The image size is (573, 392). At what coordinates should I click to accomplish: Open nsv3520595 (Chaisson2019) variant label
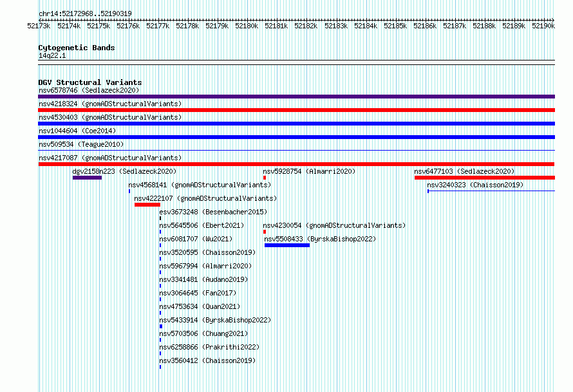[x=207, y=252]
